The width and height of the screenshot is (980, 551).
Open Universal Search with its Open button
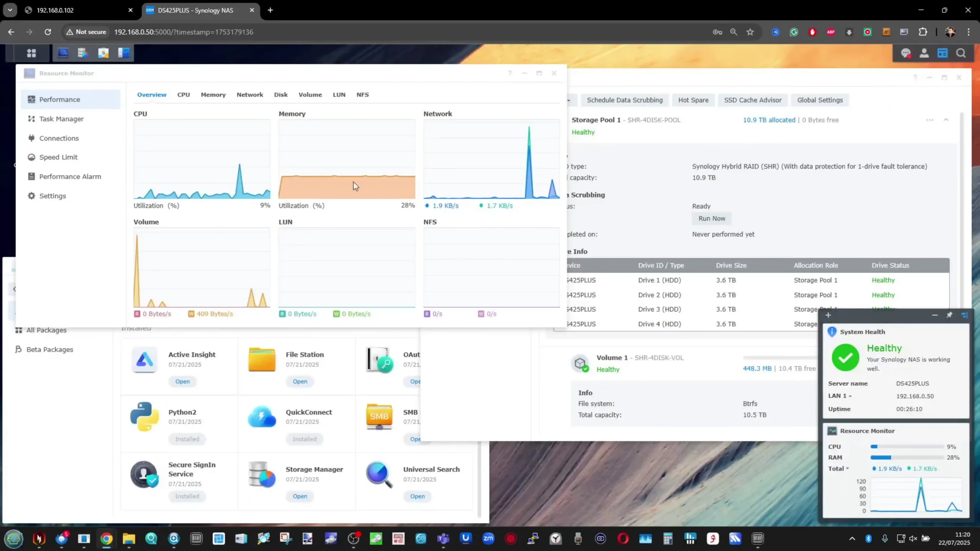417,496
